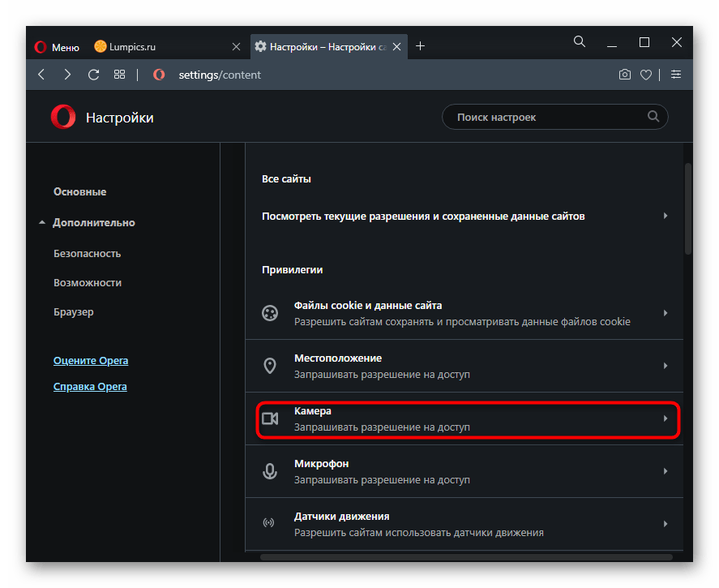Click the search magnifier in tab bar
719x588 pixels.
tap(580, 42)
